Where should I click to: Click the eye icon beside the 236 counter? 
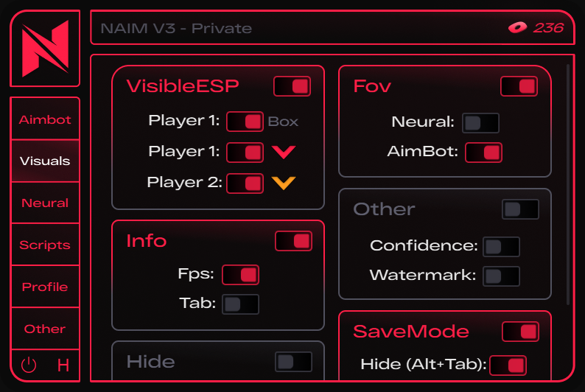517,27
